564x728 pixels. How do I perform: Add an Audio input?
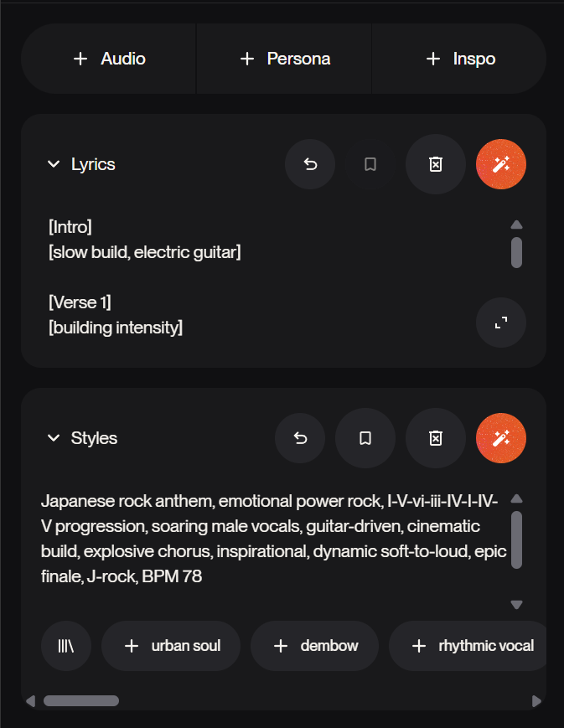point(110,59)
